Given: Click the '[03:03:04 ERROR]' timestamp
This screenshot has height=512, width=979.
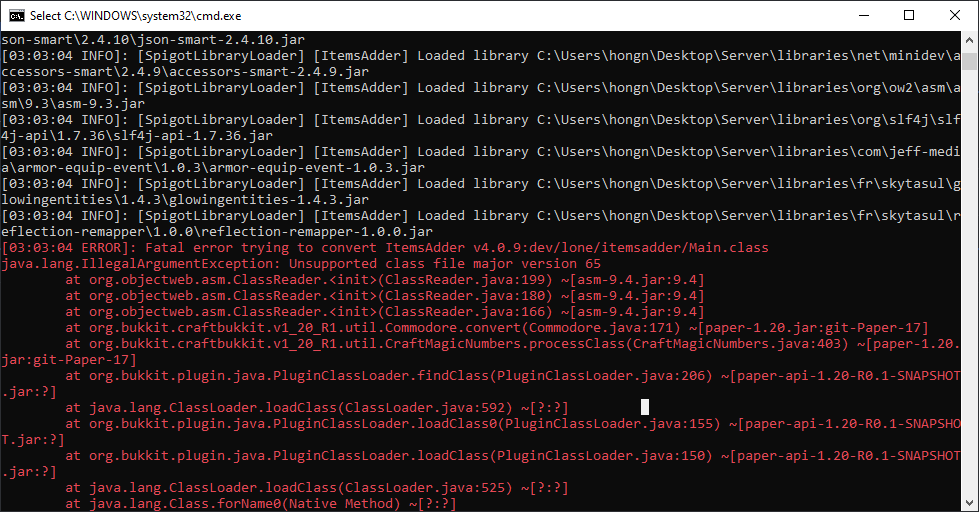Looking at the screenshot, I should 69,247.
